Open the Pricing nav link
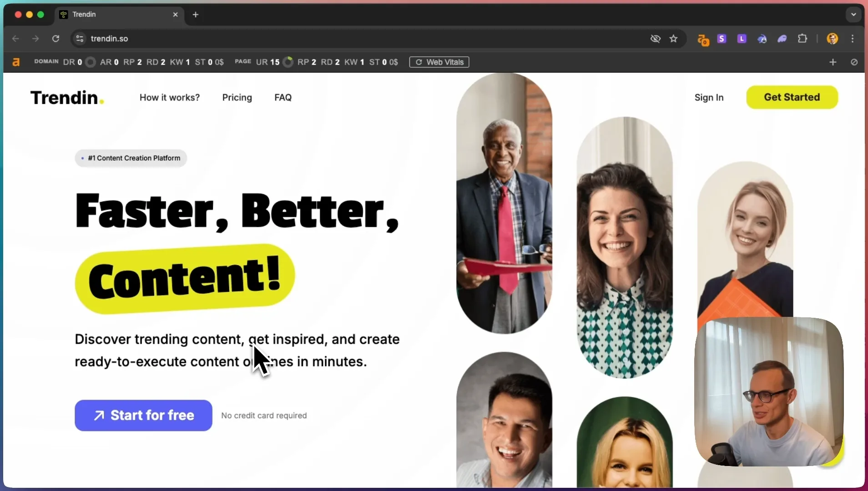 pyautogui.click(x=237, y=97)
